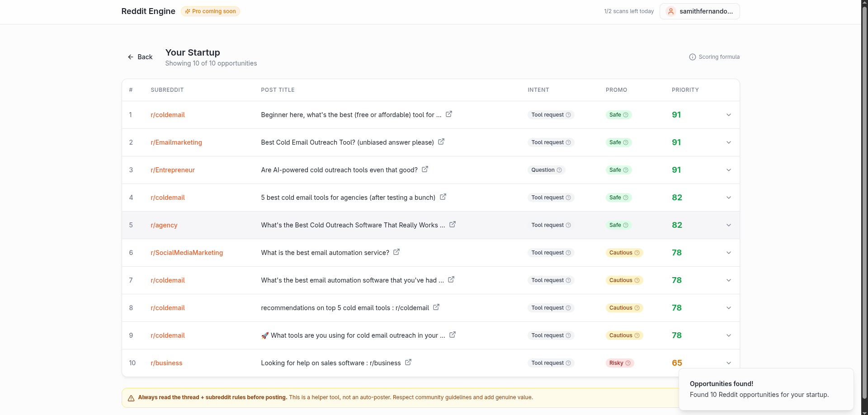Open external link for 'Looking for help on sales software'
Image resolution: width=868 pixels, height=415 pixels.
pyautogui.click(x=408, y=363)
